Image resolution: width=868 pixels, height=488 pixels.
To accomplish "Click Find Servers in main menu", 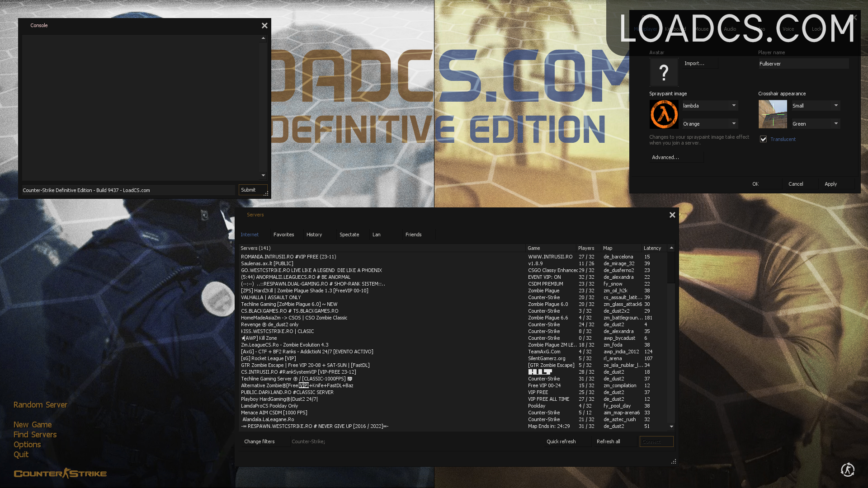I will pos(35,435).
